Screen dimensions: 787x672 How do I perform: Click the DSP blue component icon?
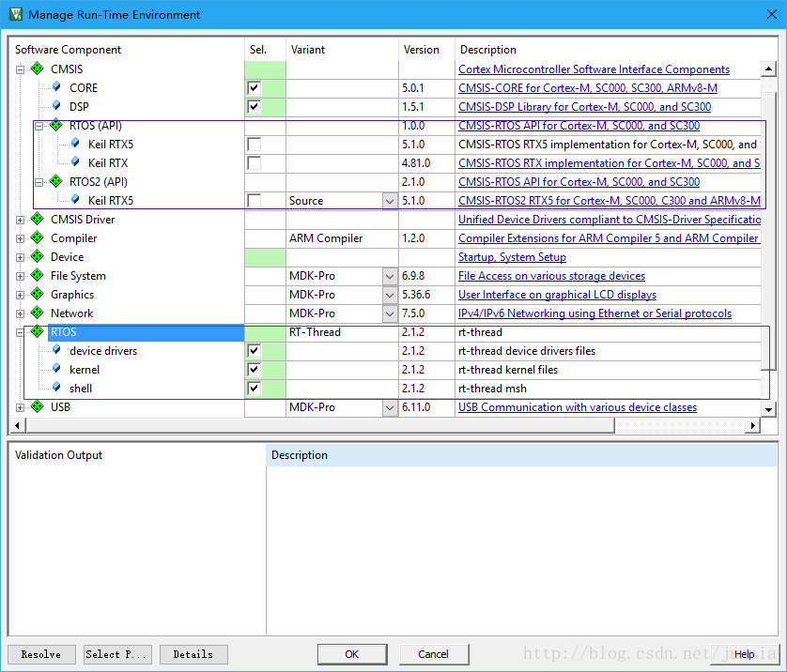[56, 106]
